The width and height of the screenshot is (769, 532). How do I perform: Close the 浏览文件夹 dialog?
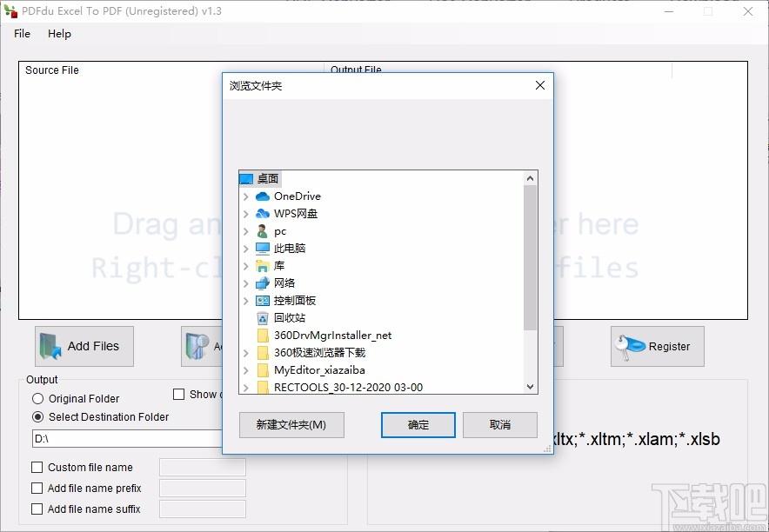point(540,86)
